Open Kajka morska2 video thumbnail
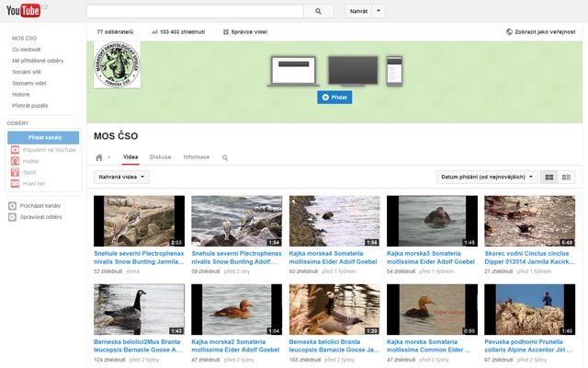This screenshot has height=368, width=588. click(x=237, y=309)
